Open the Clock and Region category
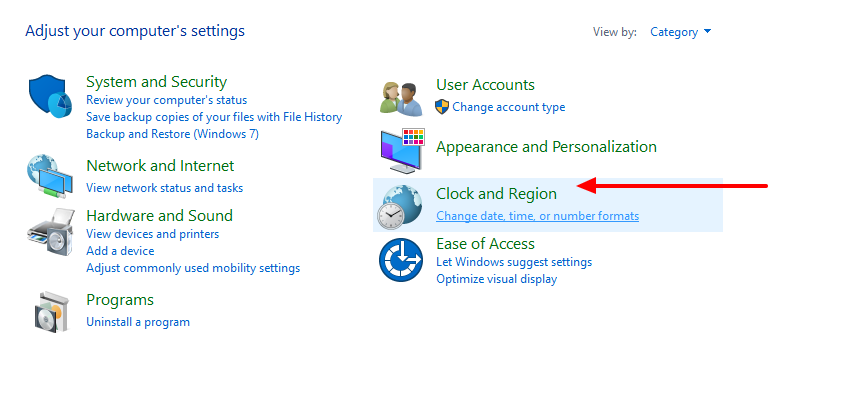Screen dimensions: 860x405 [496, 194]
